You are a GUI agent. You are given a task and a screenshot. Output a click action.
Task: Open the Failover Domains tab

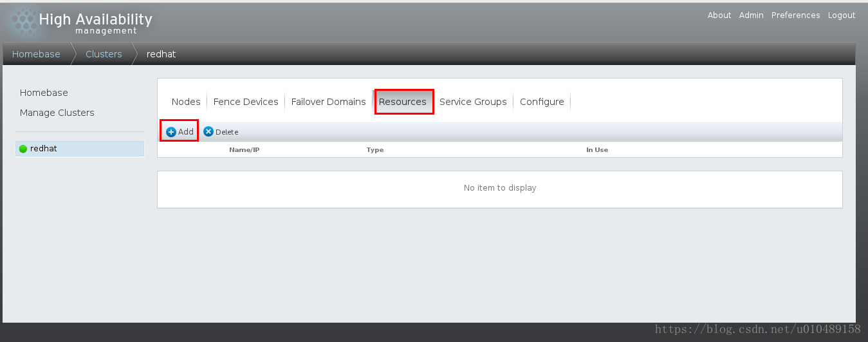click(x=328, y=102)
